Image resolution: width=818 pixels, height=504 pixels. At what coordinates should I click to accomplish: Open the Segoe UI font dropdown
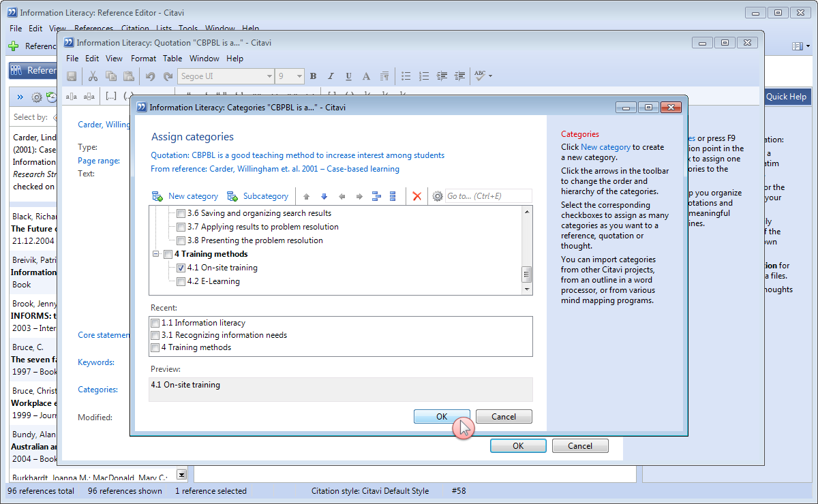point(269,76)
